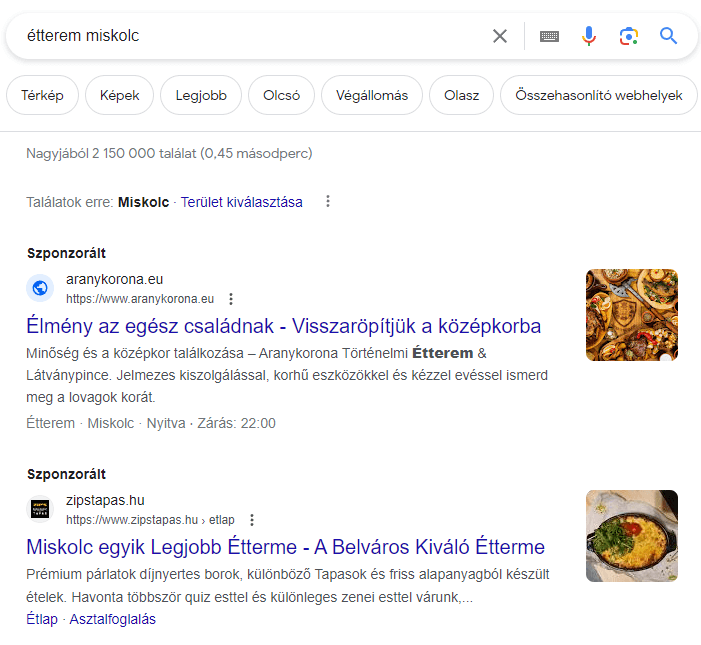This screenshot has height=645, width=701.
Task: Apply the Olcsó filter chip
Action: click(281, 96)
